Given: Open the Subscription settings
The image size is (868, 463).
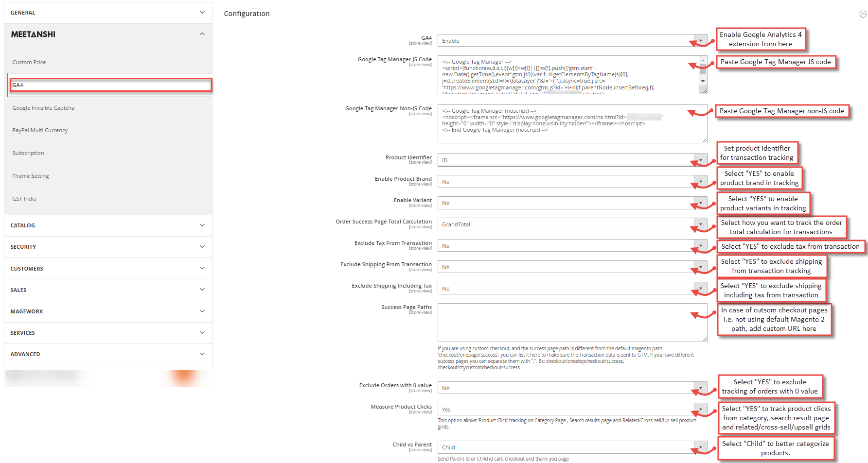Looking at the screenshot, I should (28, 153).
